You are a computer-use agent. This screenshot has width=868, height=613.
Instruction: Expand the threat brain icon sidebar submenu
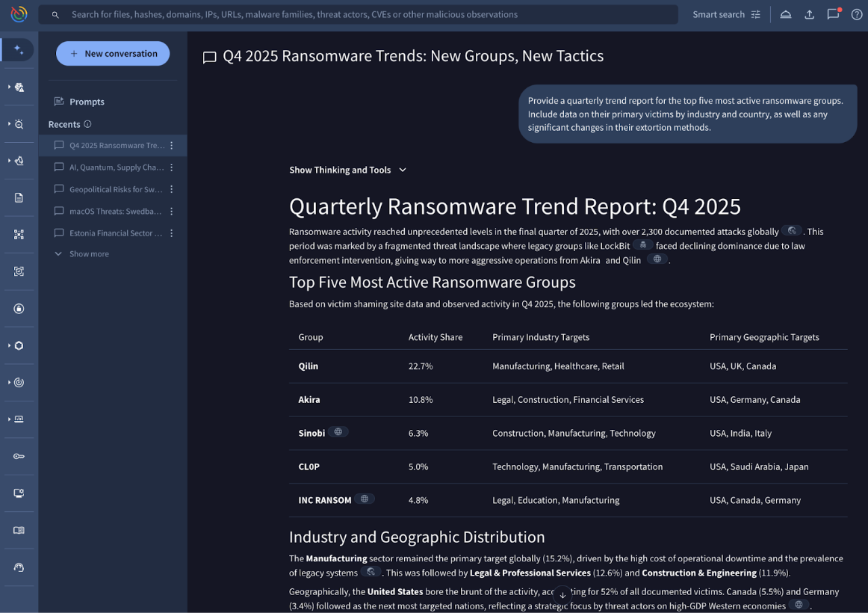click(19, 87)
